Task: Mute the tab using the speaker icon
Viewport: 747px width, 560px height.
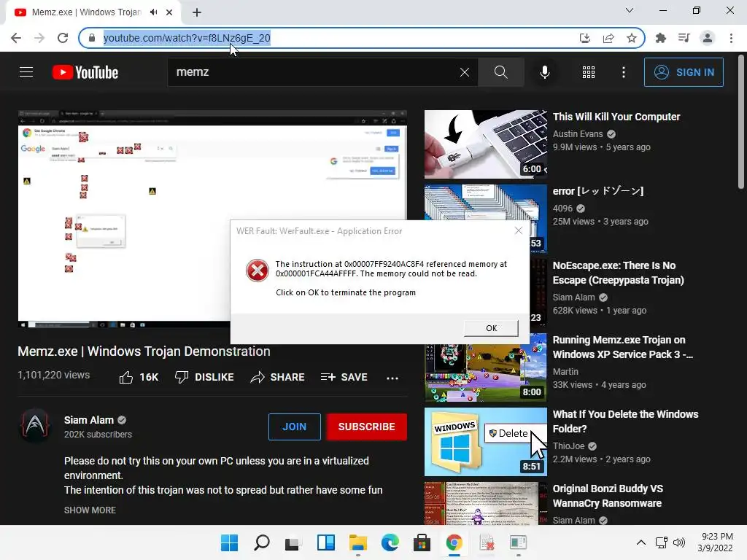Action: tap(153, 12)
